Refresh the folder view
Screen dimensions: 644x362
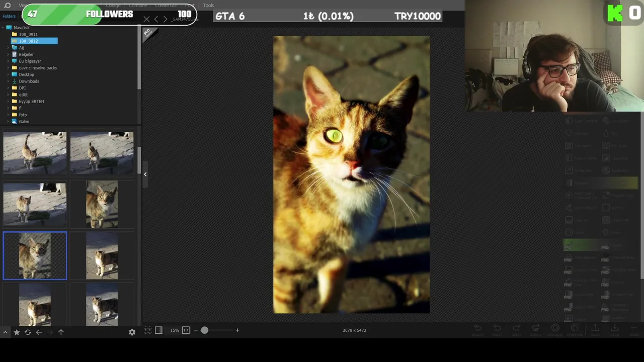(28, 332)
